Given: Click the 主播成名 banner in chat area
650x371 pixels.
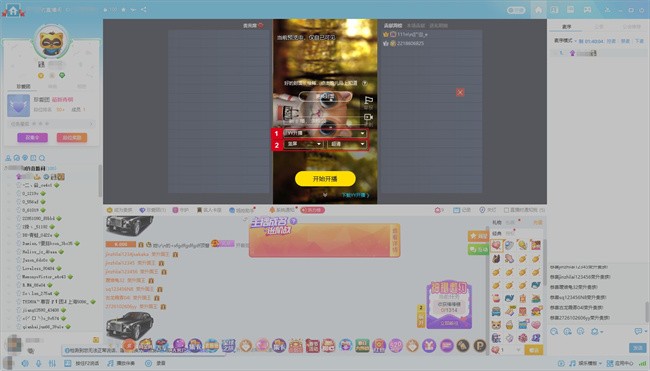Looking at the screenshot, I should 324,238.
